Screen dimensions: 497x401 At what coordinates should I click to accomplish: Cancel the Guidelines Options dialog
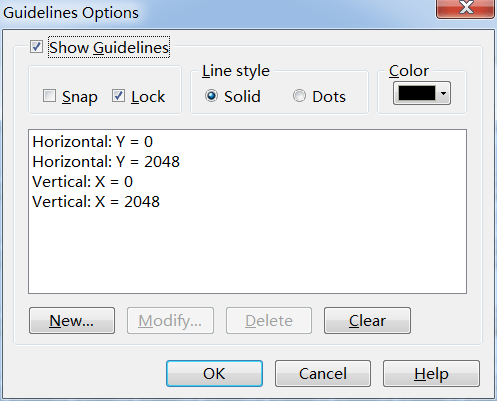[323, 373]
